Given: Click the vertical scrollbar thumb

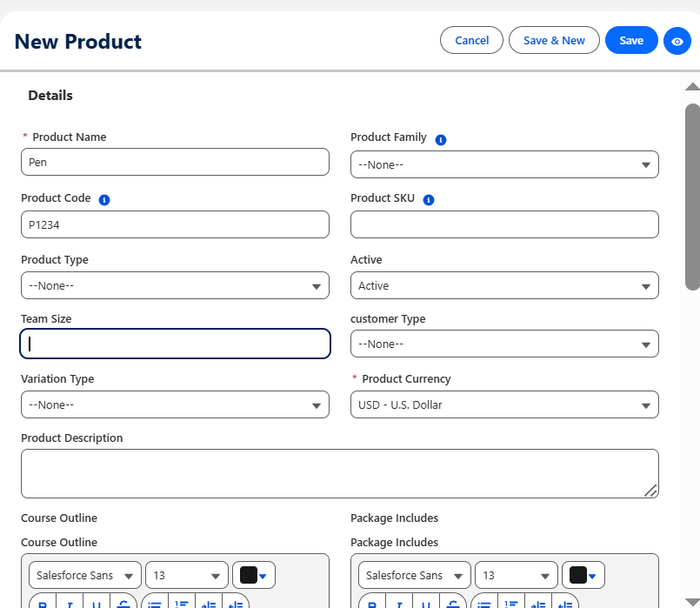Looking at the screenshot, I should pyautogui.click(x=692, y=197).
